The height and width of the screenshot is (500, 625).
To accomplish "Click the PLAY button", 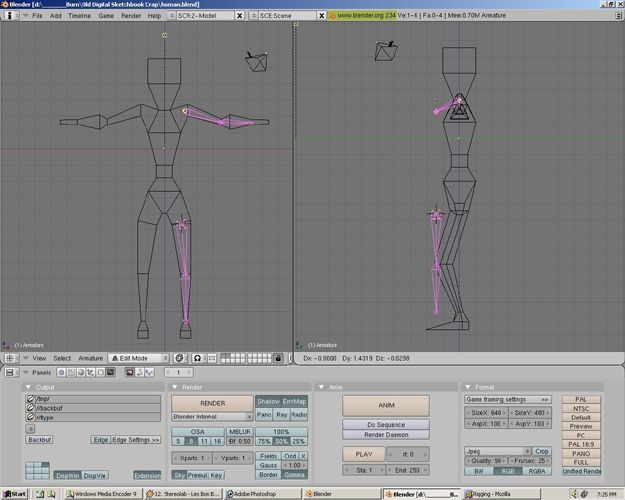I will [364, 454].
